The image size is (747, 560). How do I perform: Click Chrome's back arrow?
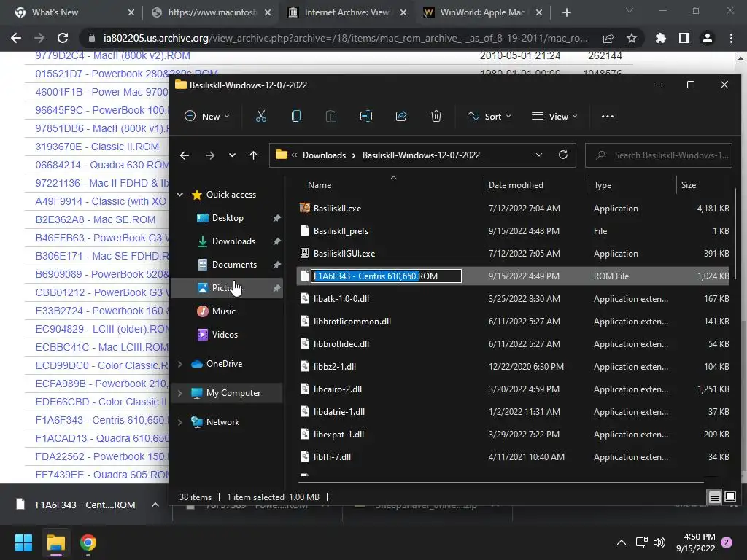(x=16, y=38)
